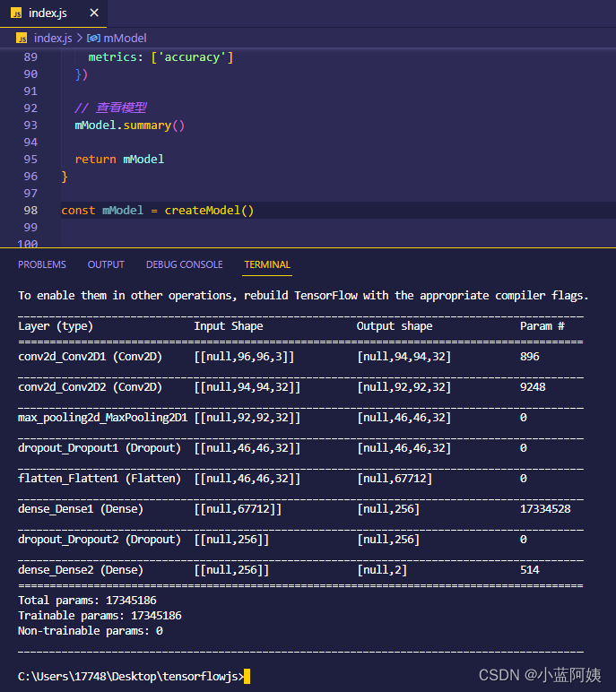
Task: Select the index.js editor tab
Action: pos(54,13)
